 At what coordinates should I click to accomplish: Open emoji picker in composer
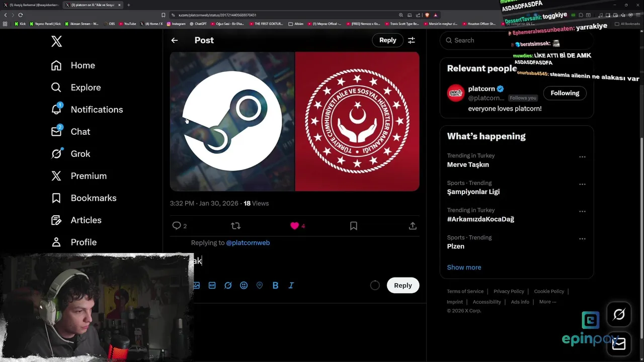pyautogui.click(x=244, y=285)
